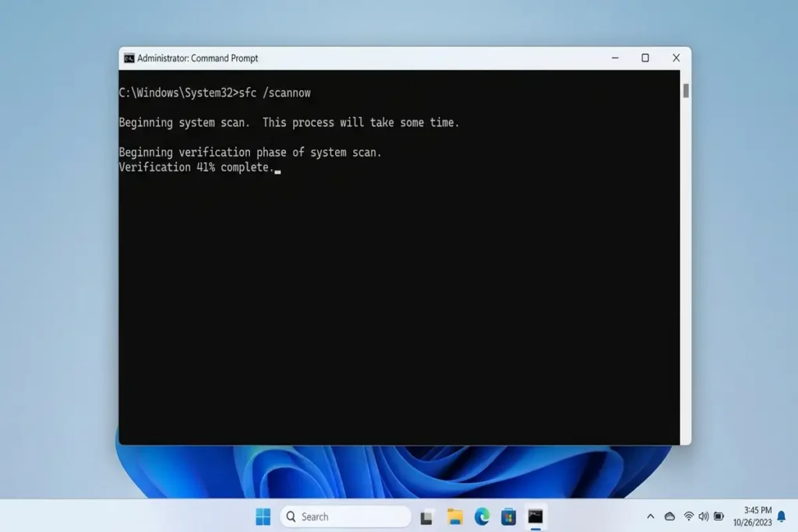This screenshot has width=798, height=532.
Task: Launch File Explorer from the taskbar
Action: pos(454,516)
